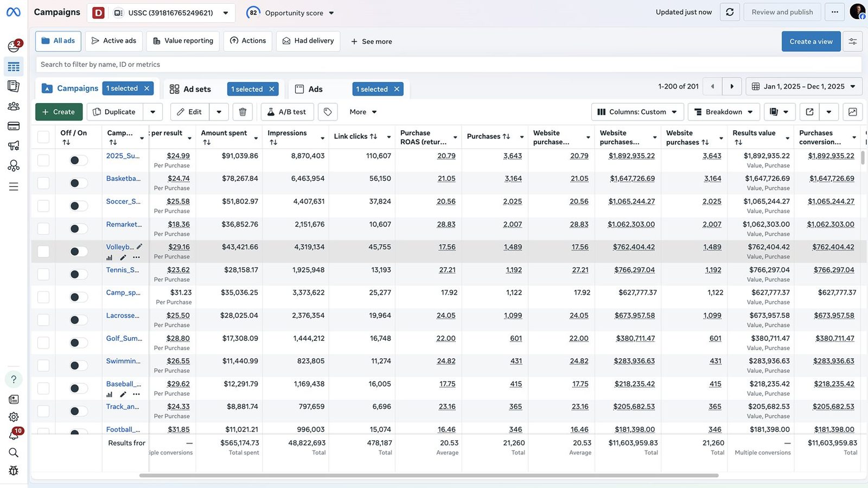The height and width of the screenshot is (488, 868).
Task: Open the Volleyb... campaign link
Action: pyautogui.click(x=120, y=247)
